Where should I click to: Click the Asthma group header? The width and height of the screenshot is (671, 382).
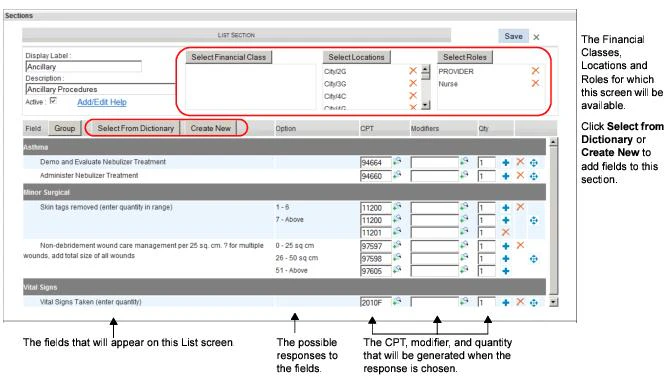[x=285, y=147]
